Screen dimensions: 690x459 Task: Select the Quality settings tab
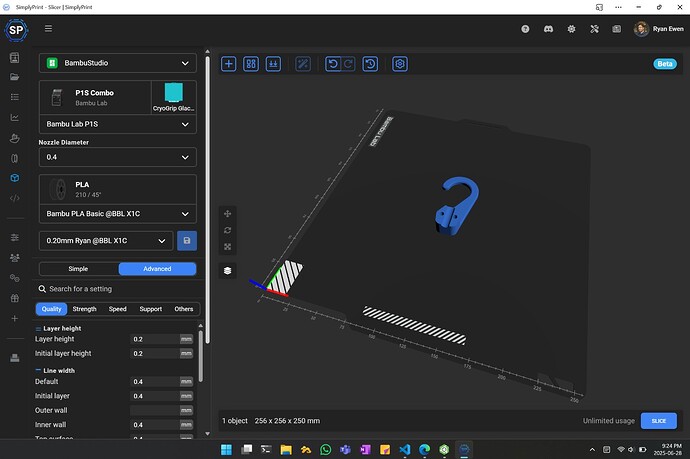coord(51,309)
